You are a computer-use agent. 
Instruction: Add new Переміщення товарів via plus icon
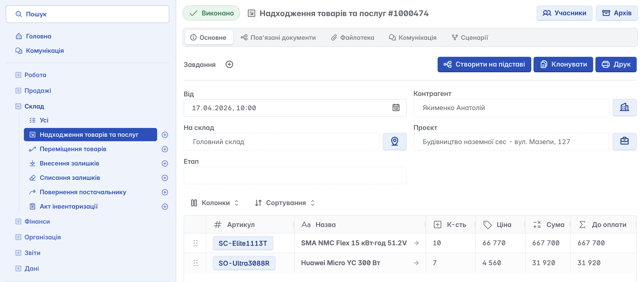click(x=165, y=149)
